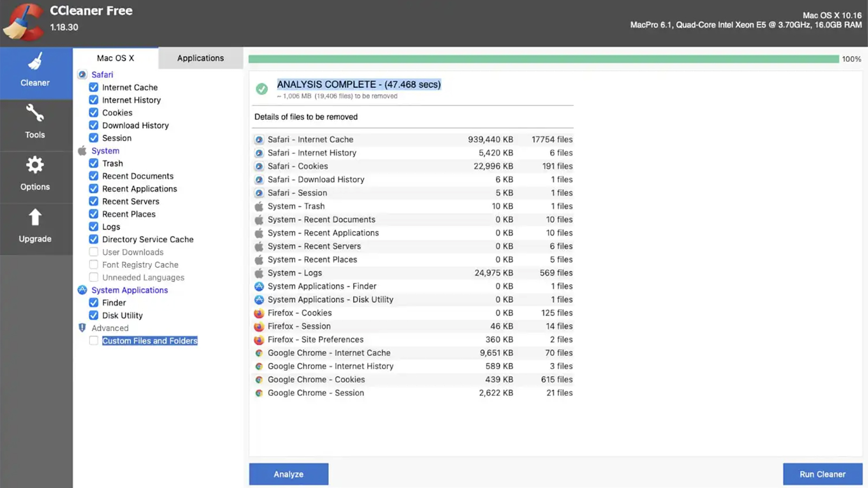
Task: Uncheck Safari Internet Cache checkbox
Action: [x=94, y=87]
